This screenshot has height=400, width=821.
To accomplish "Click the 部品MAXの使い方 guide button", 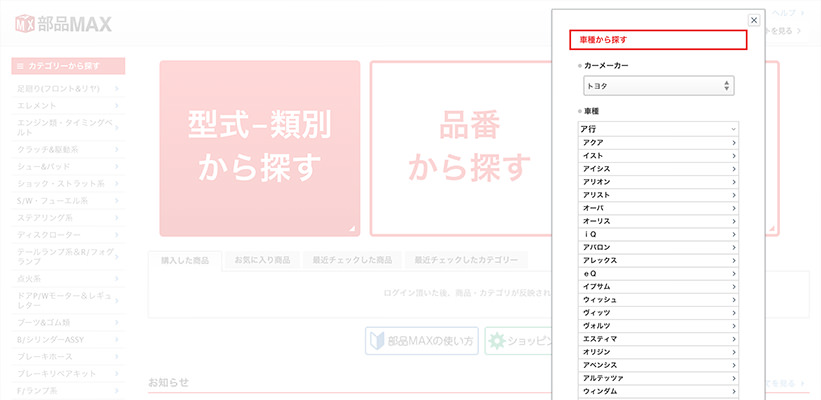I will coord(421,341).
